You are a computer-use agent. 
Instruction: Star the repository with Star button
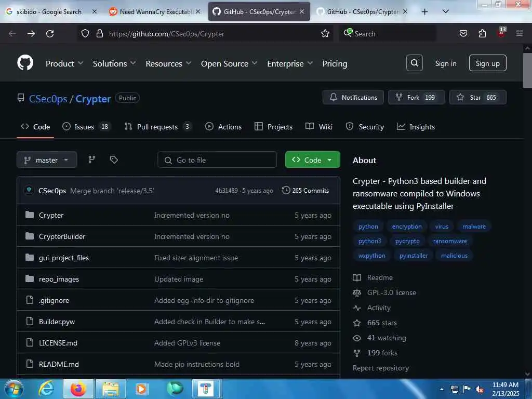coord(478,97)
